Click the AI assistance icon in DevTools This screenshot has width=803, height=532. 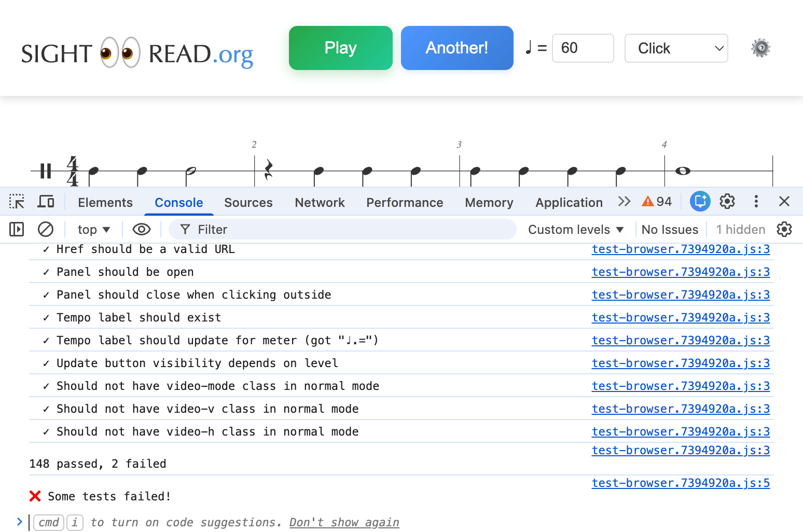(700, 202)
